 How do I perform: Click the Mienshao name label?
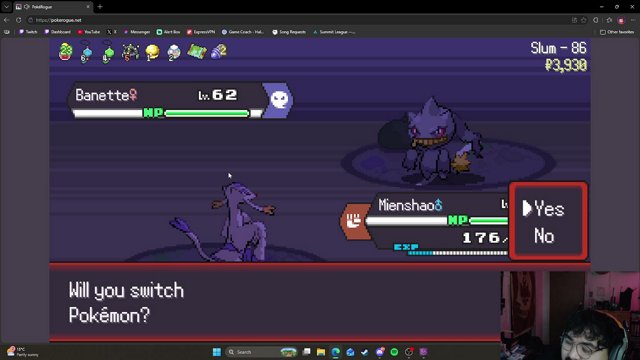coord(407,205)
